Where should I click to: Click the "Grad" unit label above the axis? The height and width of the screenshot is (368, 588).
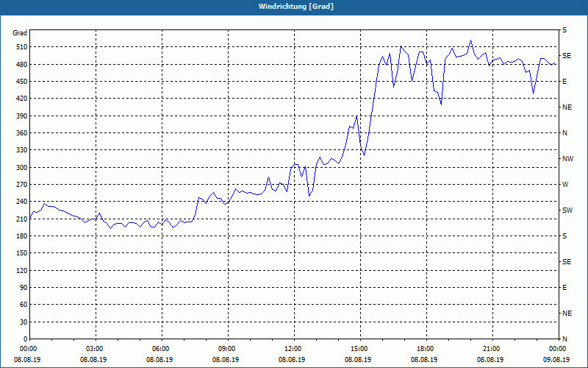tap(20, 33)
